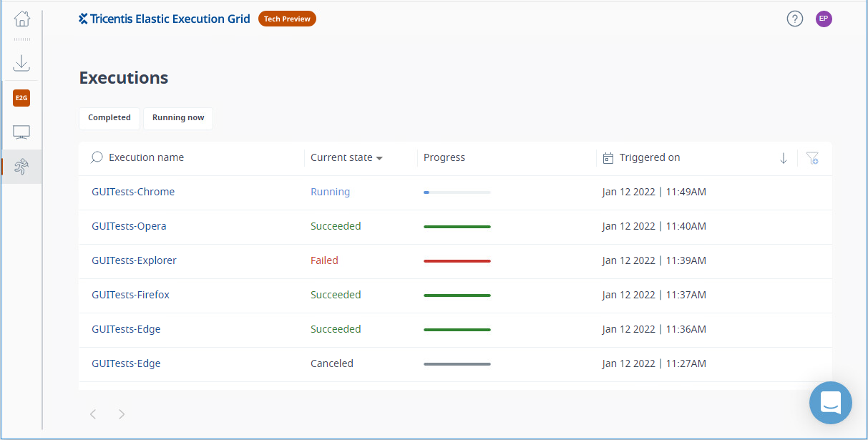868x440 pixels.
Task: Open the succeeded GUITests-Edge execution
Action: coord(126,329)
